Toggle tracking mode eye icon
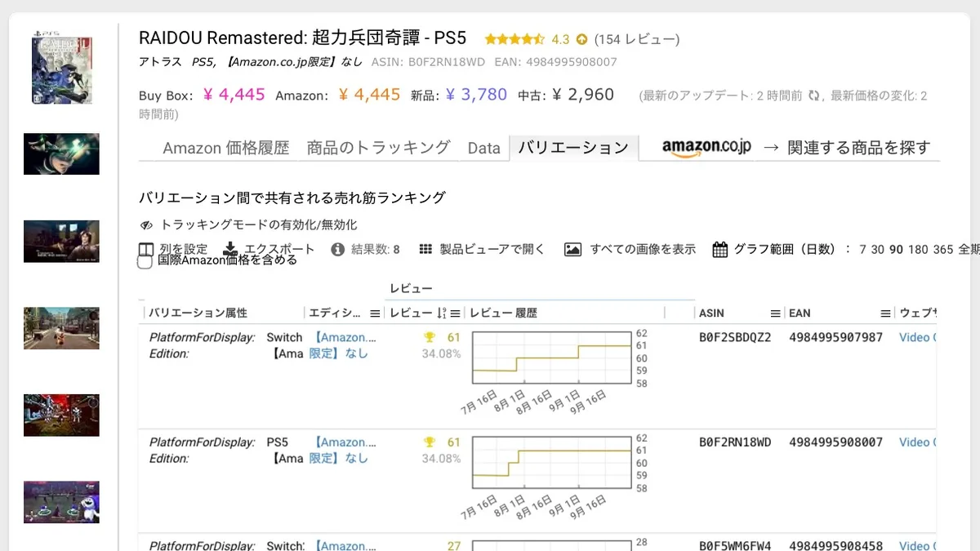980x551 pixels. tap(146, 225)
